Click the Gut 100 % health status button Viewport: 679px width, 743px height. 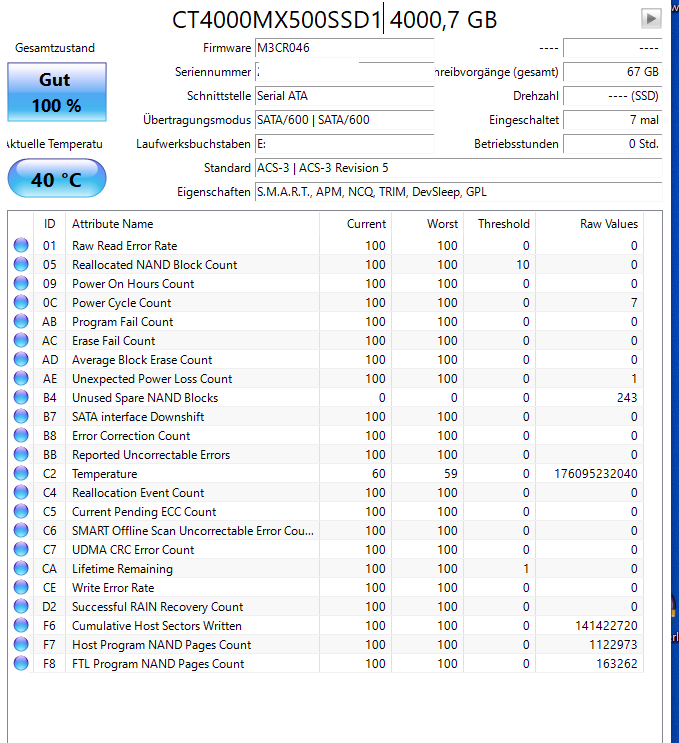(x=57, y=92)
